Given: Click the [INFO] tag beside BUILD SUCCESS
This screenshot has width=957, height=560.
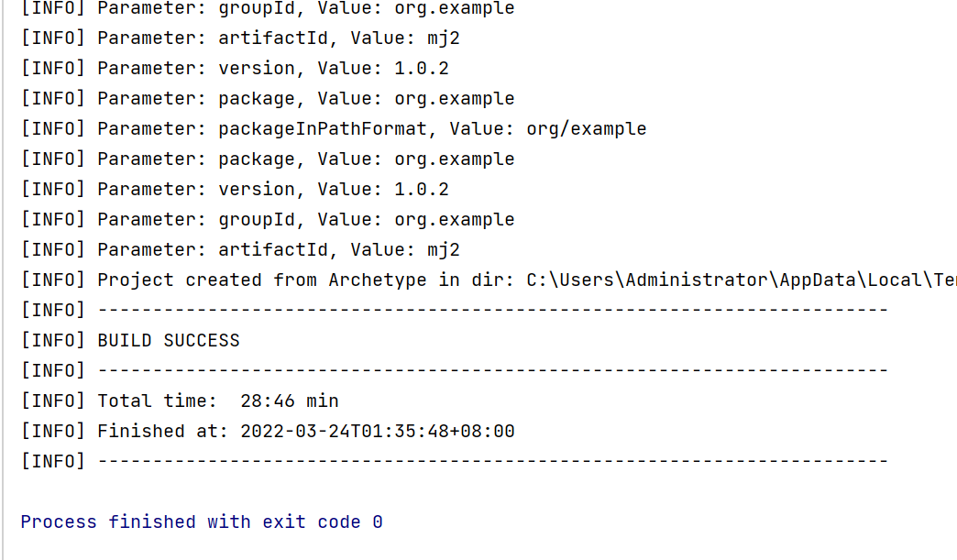Looking at the screenshot, I should click(x=53, y=340).
